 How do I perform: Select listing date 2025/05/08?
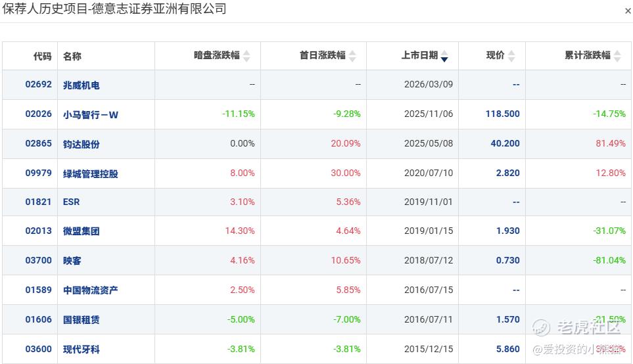(429, 143)
